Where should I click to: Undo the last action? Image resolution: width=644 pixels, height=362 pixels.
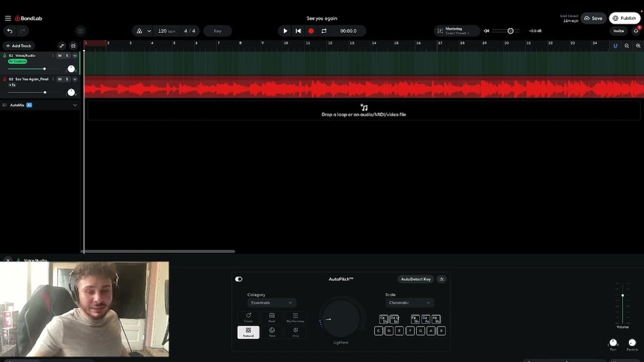[x=10, y=31]
